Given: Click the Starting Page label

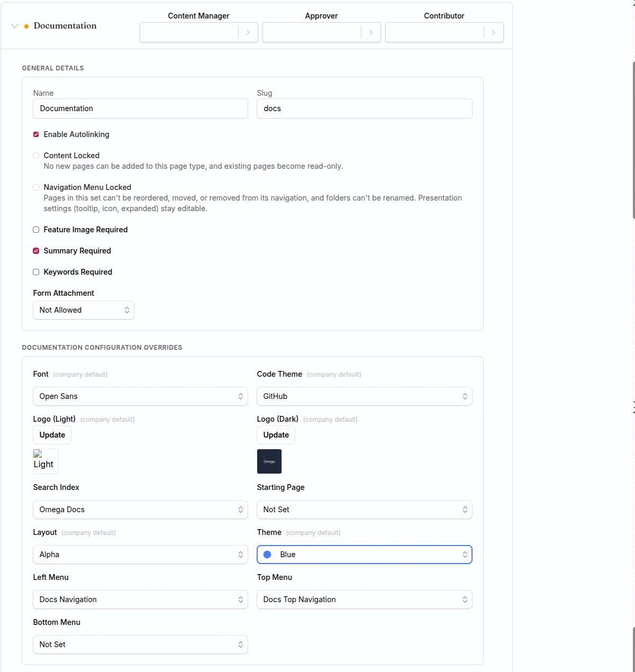Looking at the screenshot, I should tap(280, 487).
